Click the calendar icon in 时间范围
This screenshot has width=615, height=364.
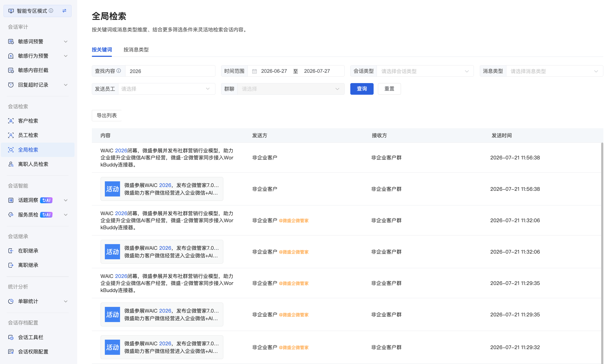[254, 71]
